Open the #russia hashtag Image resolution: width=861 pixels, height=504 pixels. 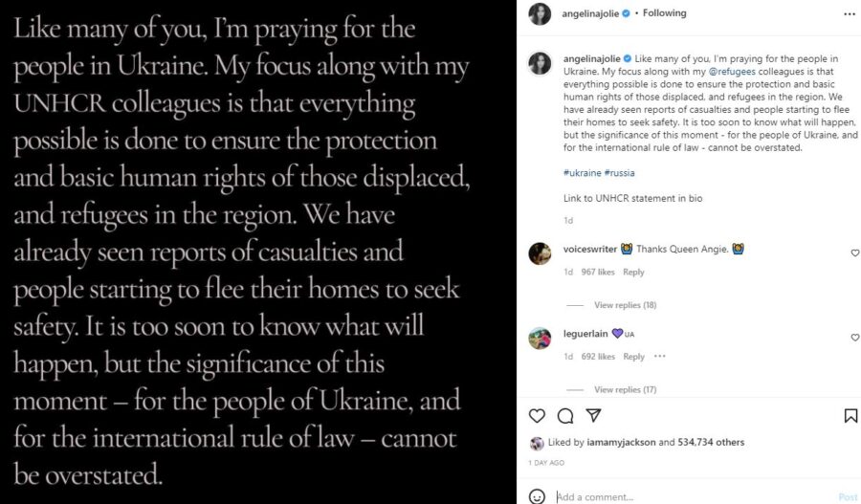pos(619,173)
